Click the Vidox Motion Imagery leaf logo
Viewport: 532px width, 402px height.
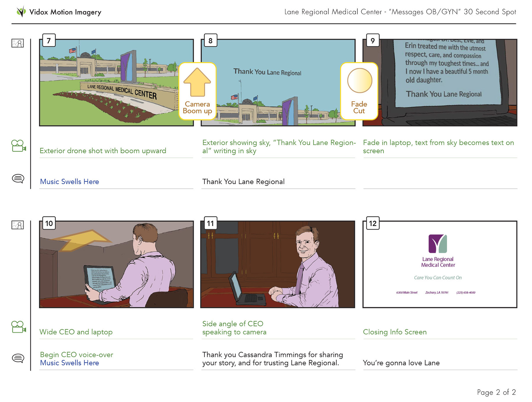pos(21,12)
